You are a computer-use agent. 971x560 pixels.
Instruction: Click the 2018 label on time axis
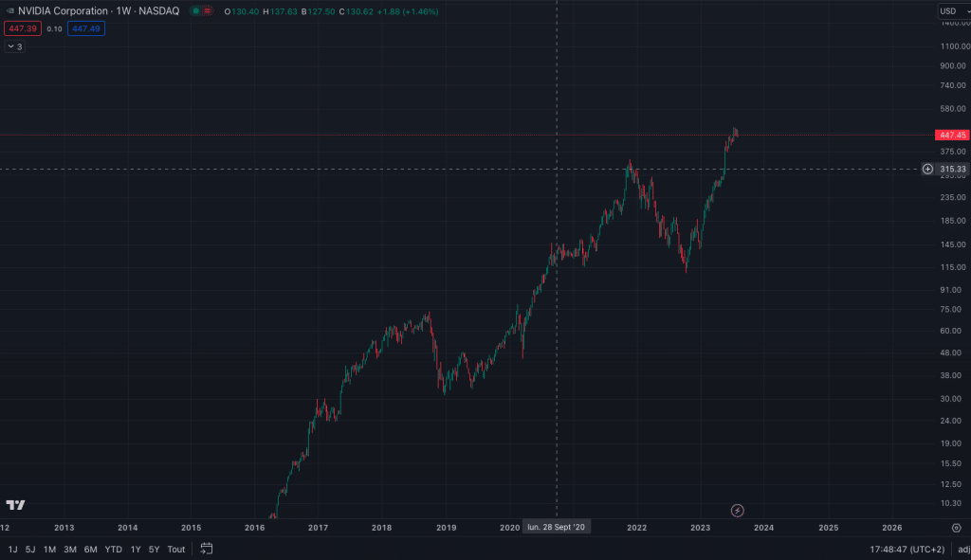coord(381,528)
